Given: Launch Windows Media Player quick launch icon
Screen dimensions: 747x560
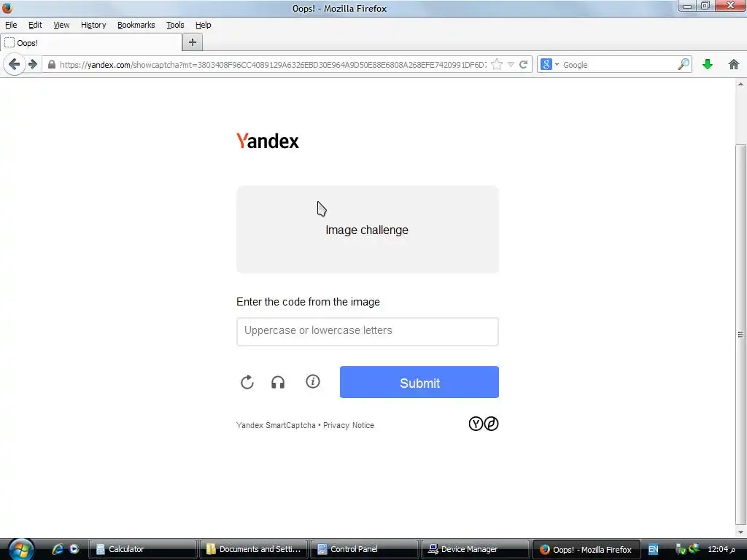Looking at the screenshot, I should click(x=74, y=549).
